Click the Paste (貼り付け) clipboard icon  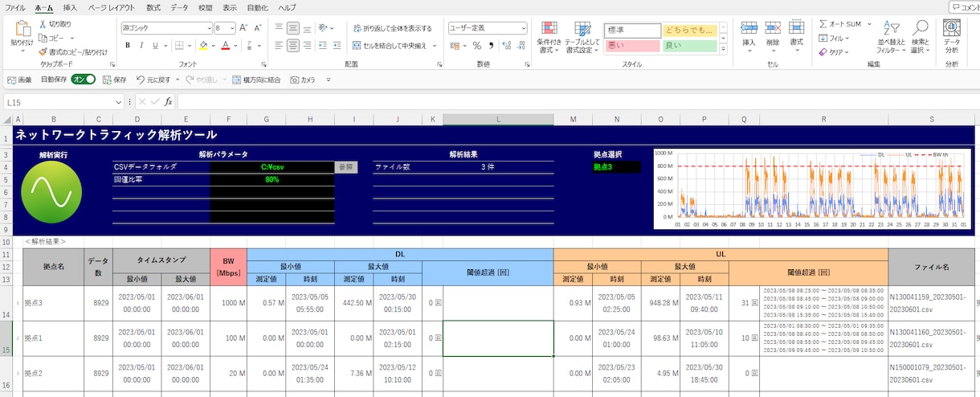point(22,30)
